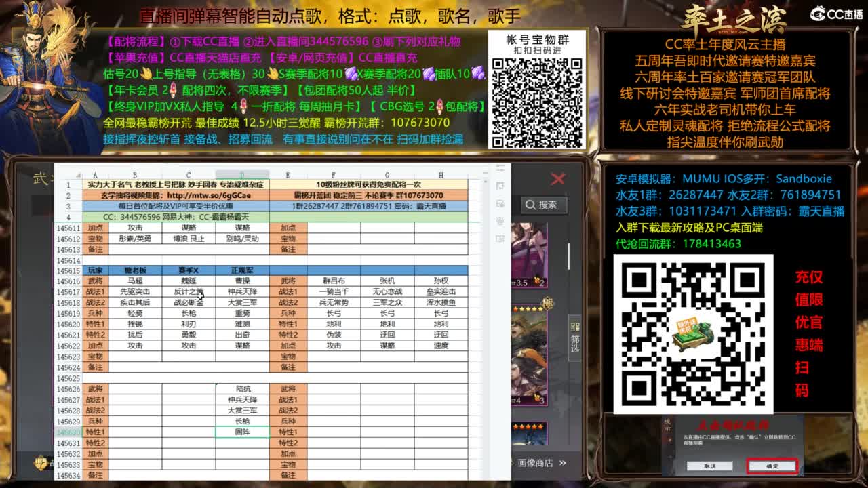
Task: Click row header 145630
Action: click(69, 432)
